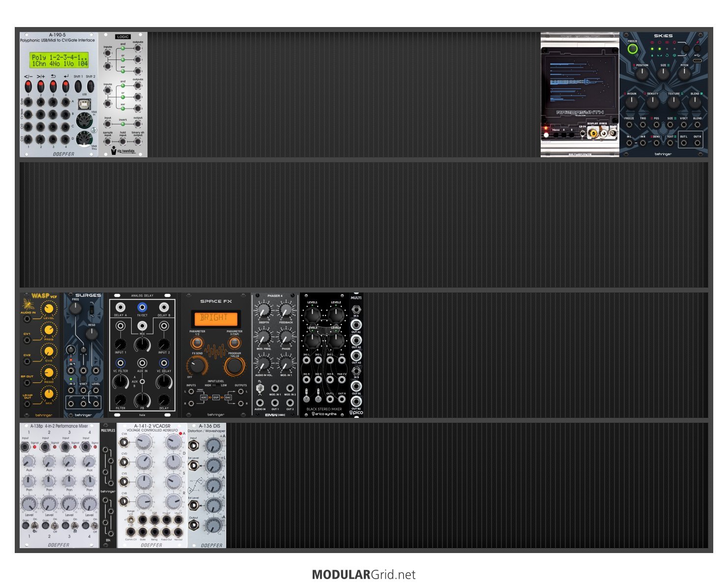
Task: Click the BP Out jack on Wasp VCF
Action: pyautogui.click(x=27, y=382)
